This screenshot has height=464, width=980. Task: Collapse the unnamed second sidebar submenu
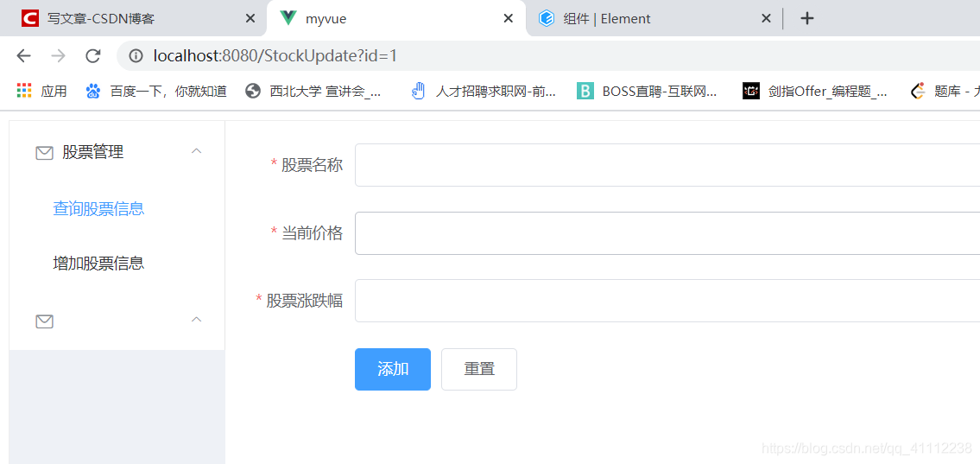pyautogui.click(x=196, y=320)
